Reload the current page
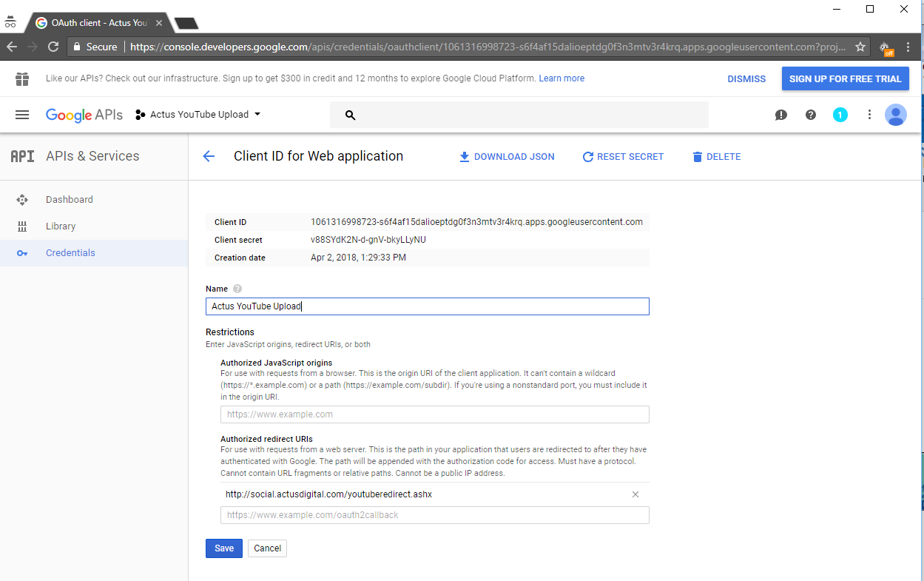Screen dimensions: 924x581 pos(53,47)
